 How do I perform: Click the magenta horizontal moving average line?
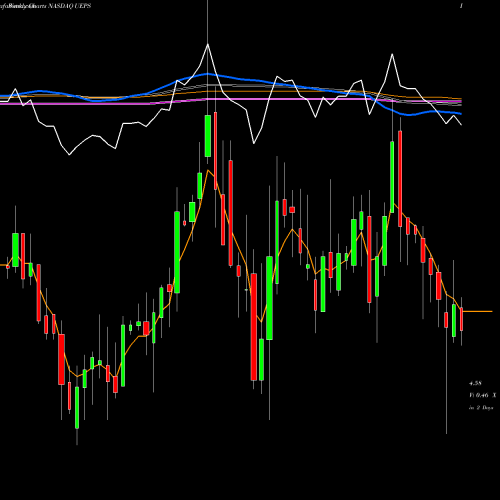[x=230, y=100]
